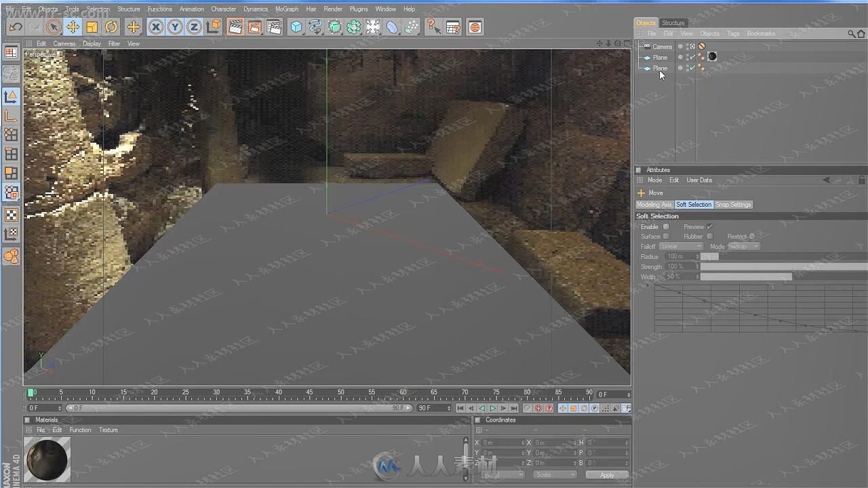868x488 pixels.
Task: Open the spline tools icon
Action: (x=315, y=27)
